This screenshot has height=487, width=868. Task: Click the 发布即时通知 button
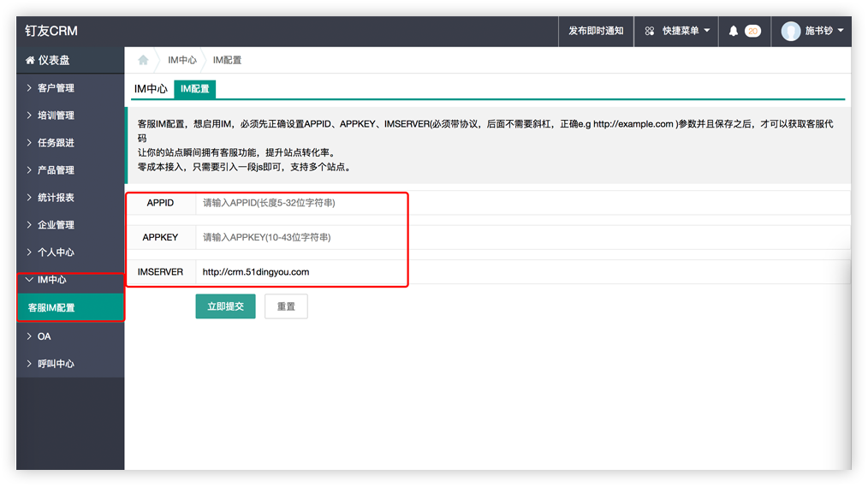tap(596, 31)
